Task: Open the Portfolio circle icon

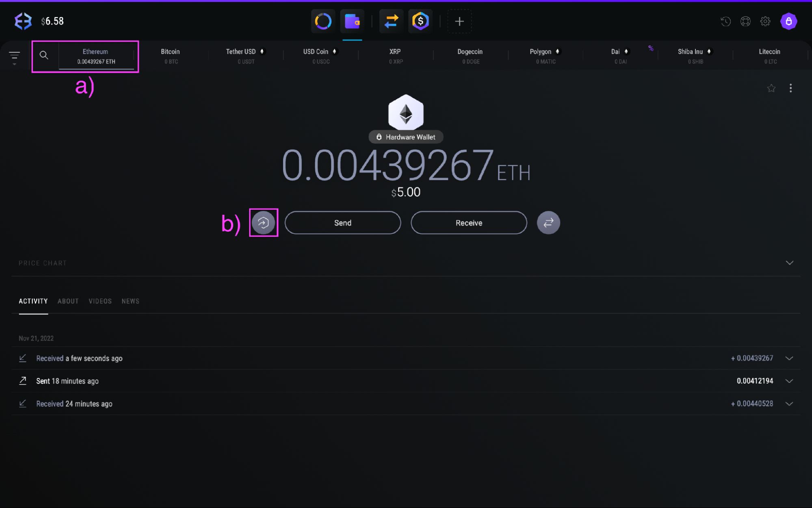Action: [323, 21]
